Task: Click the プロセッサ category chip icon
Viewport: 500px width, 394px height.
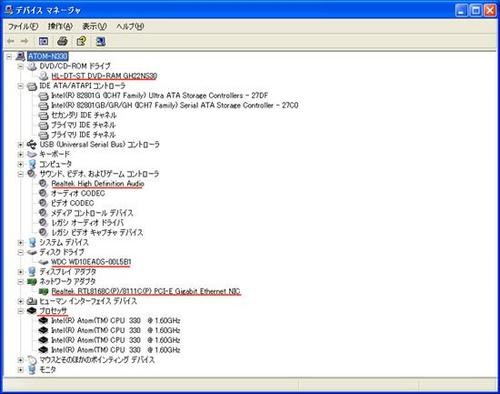Action: [32, 311]
